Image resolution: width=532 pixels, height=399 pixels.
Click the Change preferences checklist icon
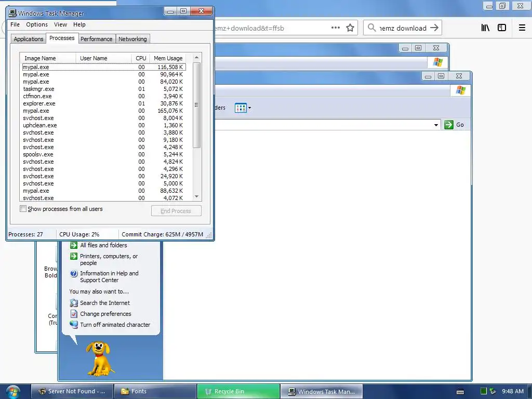(74, 314)
